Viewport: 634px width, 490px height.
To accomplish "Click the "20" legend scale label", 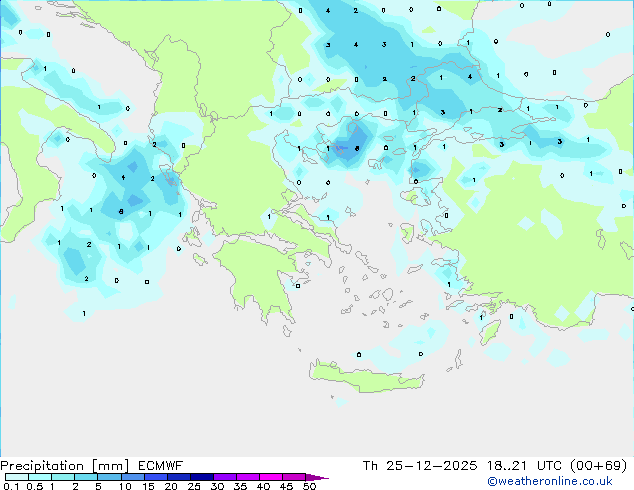I will (171, 486).
